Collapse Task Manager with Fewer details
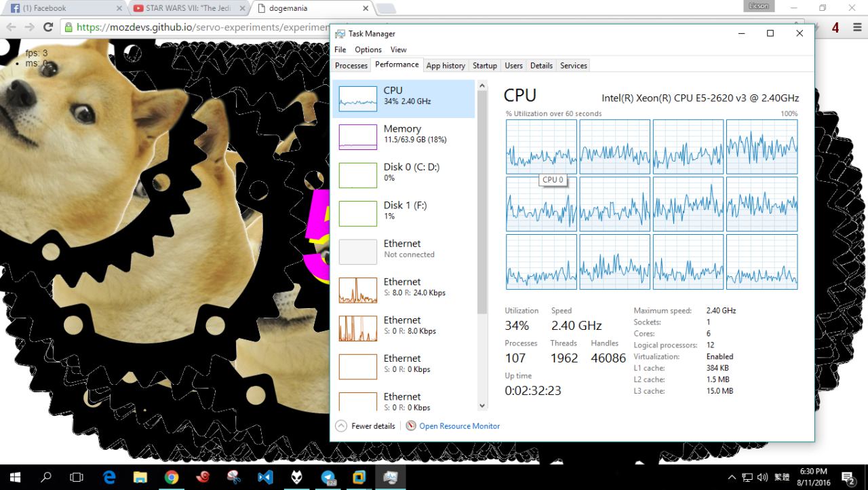This screenshot has height=490, width=868. 366,426
